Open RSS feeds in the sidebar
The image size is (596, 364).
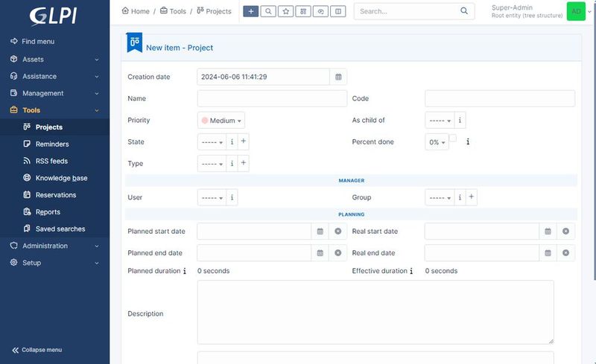pos(54,161)
